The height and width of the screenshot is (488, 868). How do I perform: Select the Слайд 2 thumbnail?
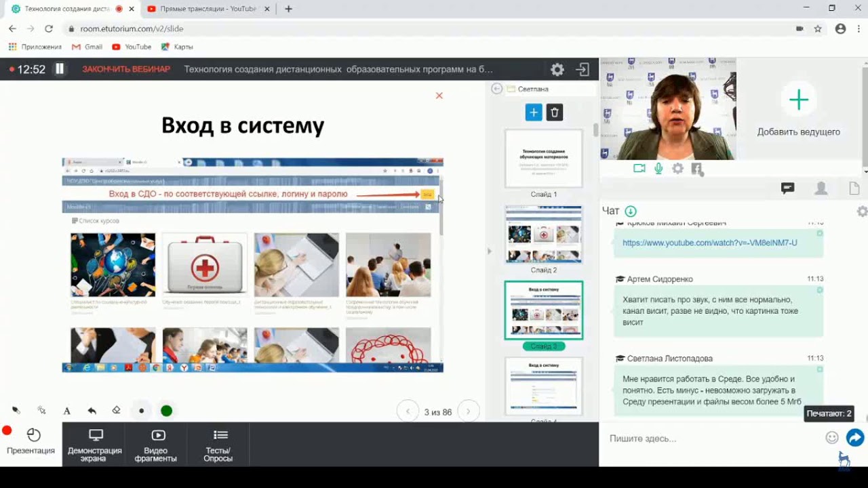coord(544,234)
